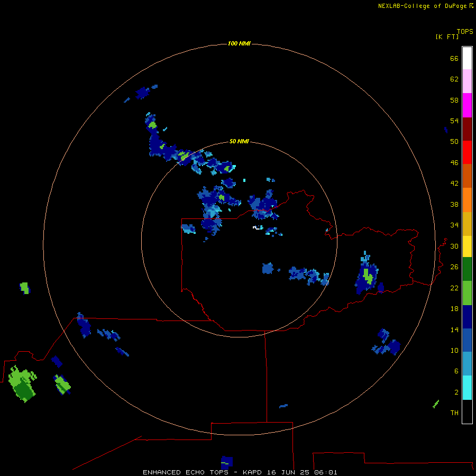The image size is (476, 476).
Task: Select the dark green legend band
Action: pos(467,269)
